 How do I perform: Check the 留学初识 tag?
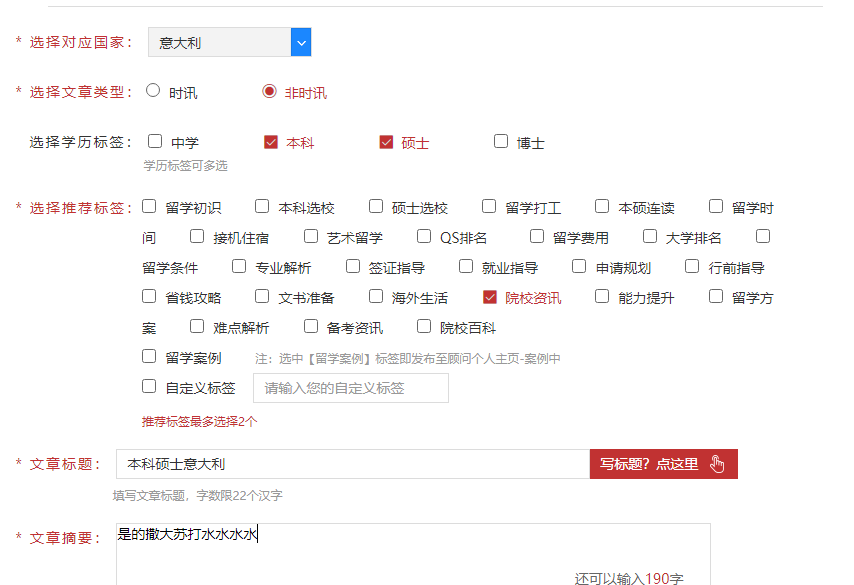[x=149, y=206]
